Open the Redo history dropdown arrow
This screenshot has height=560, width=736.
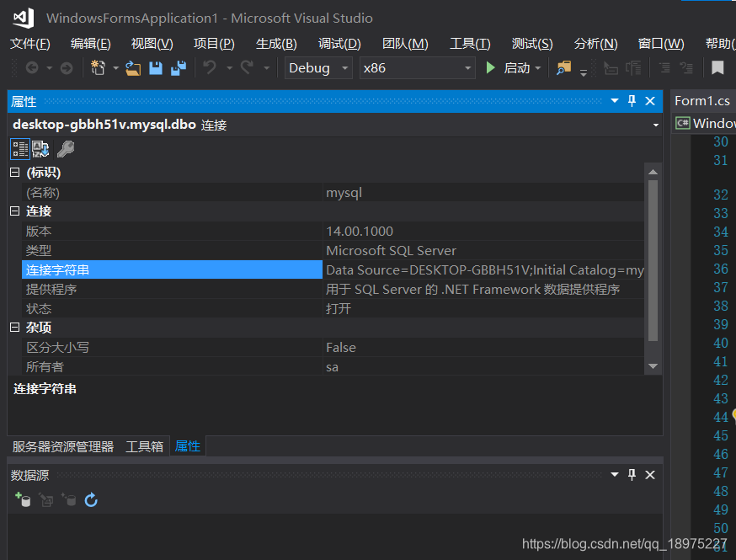(267, 68)
